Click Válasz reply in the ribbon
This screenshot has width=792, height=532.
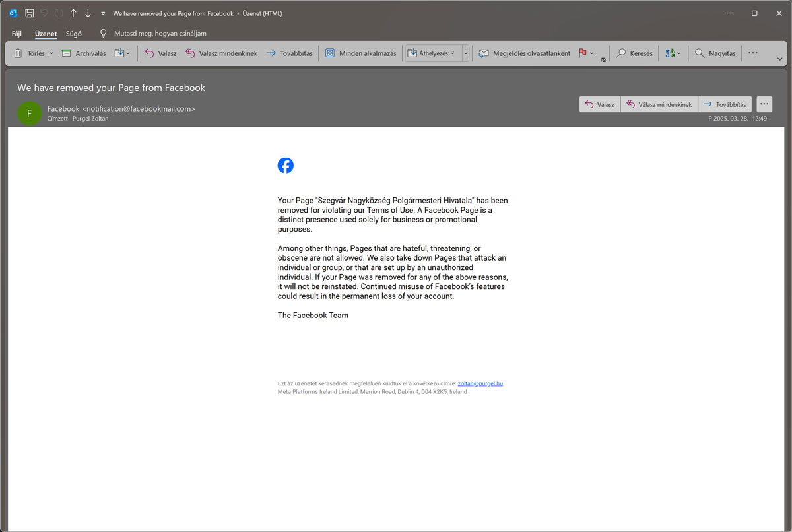click(160, 53)
